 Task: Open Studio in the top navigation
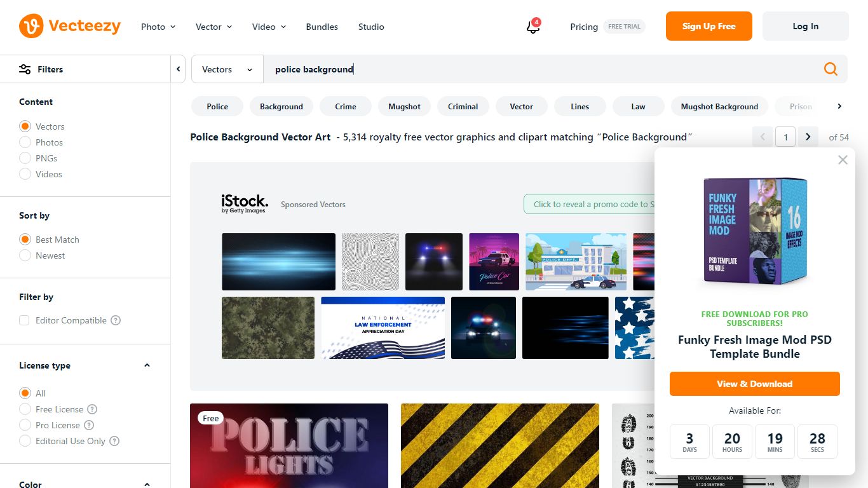coord(371,27)
